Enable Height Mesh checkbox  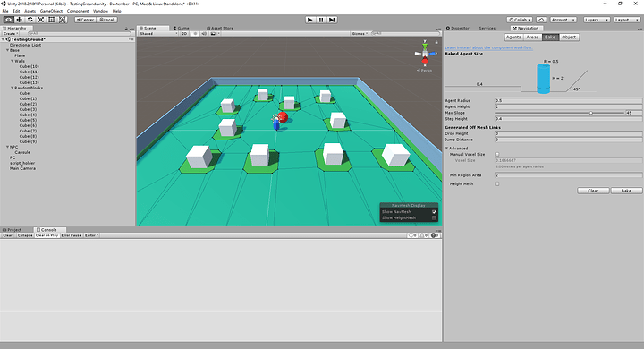(497, 184)
